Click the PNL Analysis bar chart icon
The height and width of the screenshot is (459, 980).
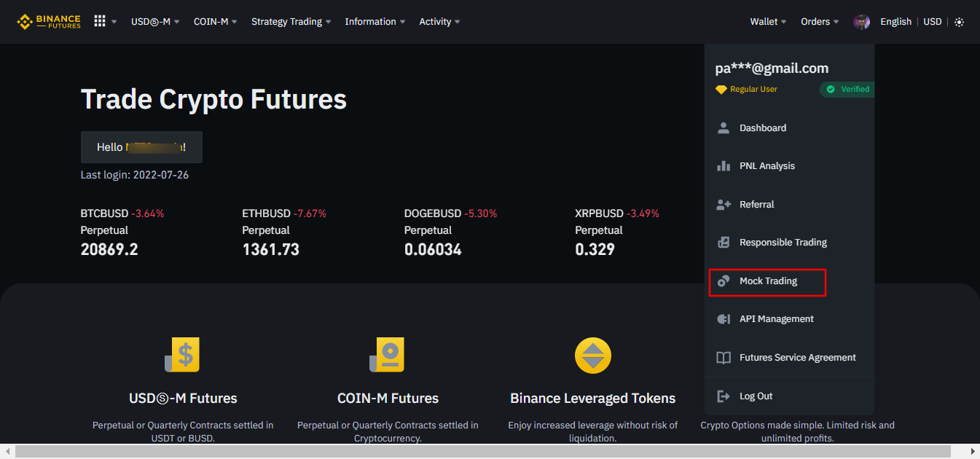[724, 166]
